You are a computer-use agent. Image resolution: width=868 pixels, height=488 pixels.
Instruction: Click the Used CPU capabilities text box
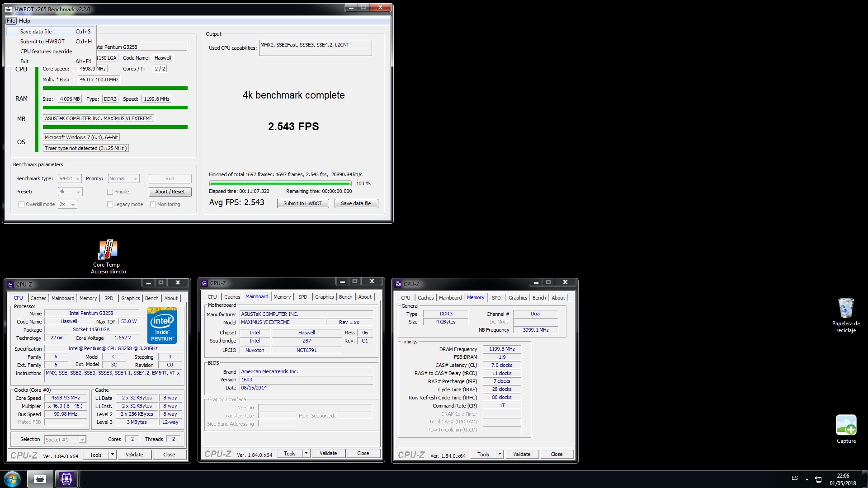(x=315, y=48)
